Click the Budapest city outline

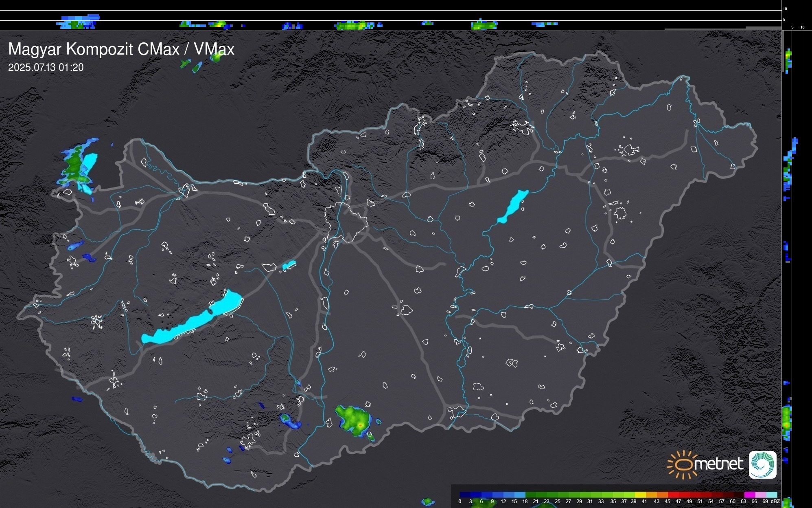346,222
